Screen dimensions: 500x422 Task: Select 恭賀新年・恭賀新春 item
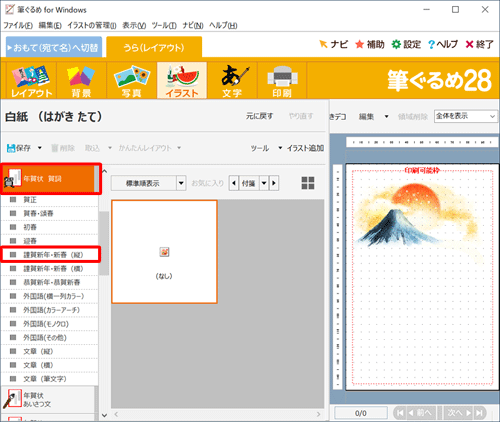pos(50,283)
